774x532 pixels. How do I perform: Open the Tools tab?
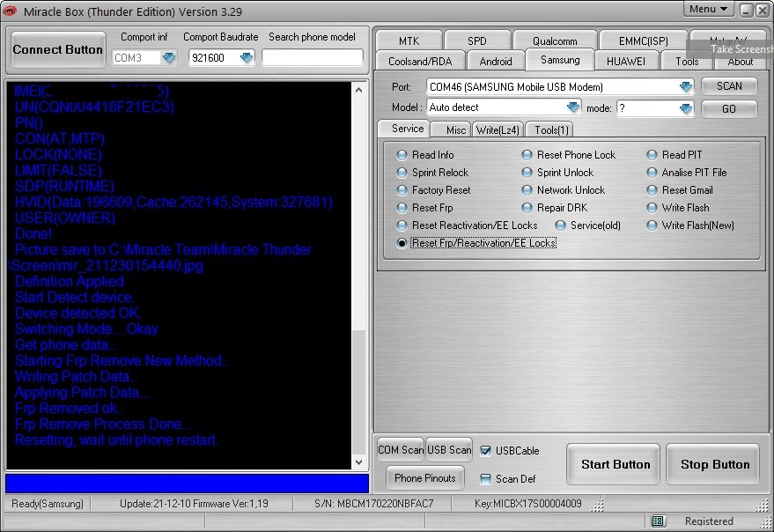(x=687, y=62)
